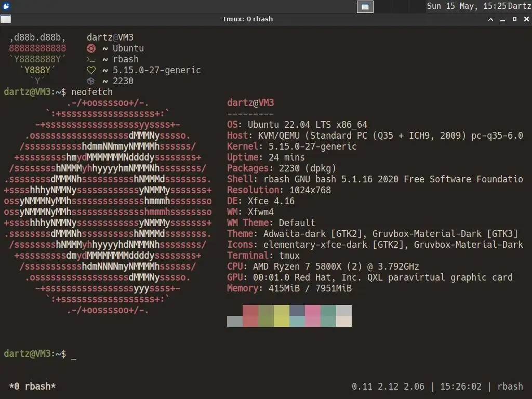Image resolution: width=532 pixels, height=399 pixels.
Task: Click the Ubuntu logo icon in fetch output
Action: pyautogui.click(x=91, y=48)
